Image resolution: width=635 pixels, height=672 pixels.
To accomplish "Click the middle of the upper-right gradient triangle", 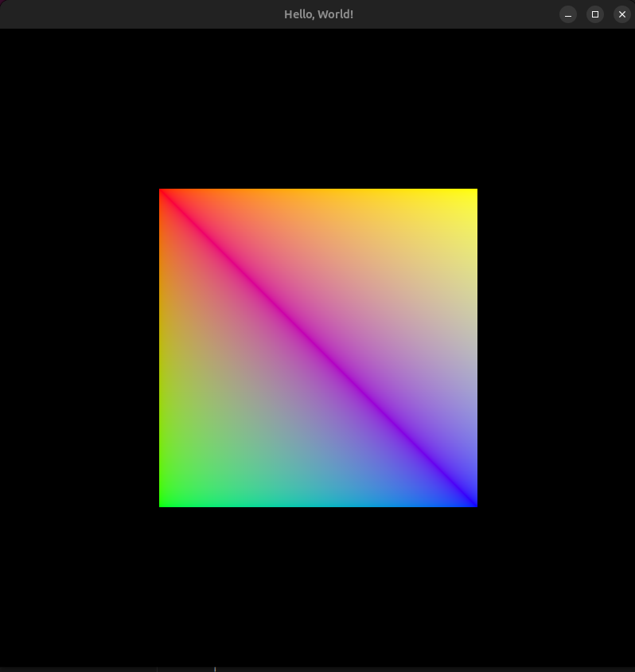I will [x=371, y=295].
